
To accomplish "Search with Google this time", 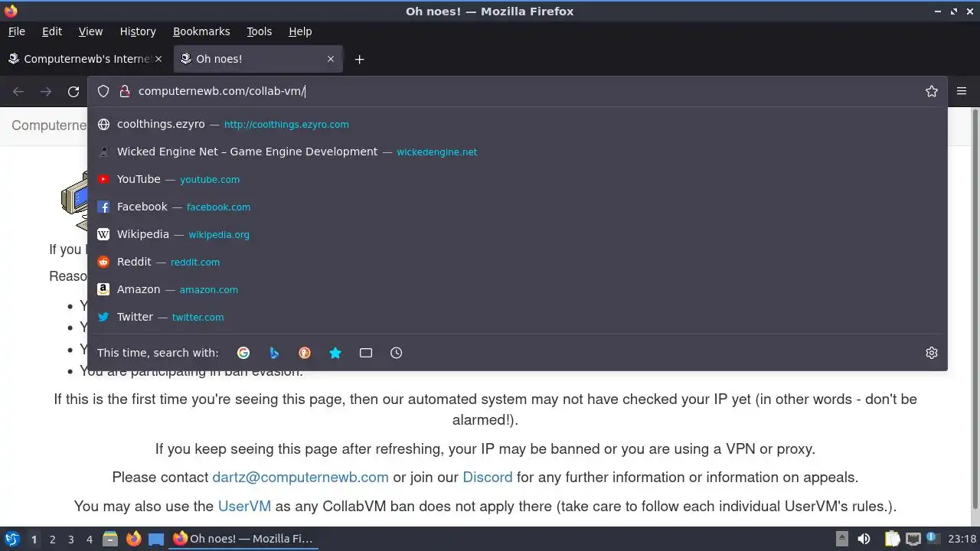I will coord(243,353).
